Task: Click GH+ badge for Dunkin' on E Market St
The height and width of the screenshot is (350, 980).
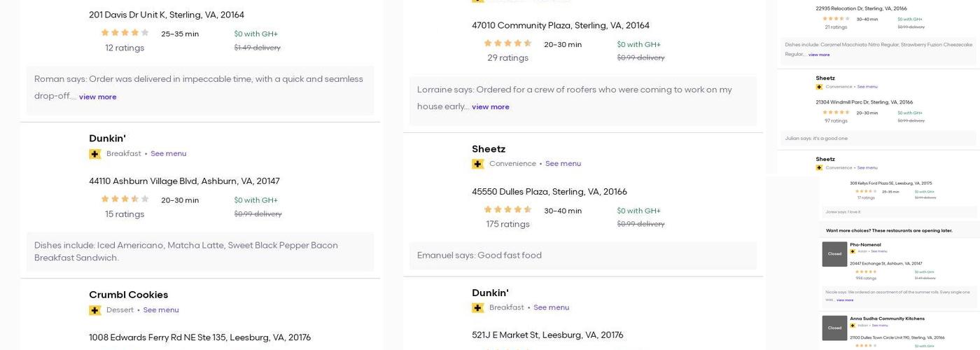Action: tap(478, 308)
